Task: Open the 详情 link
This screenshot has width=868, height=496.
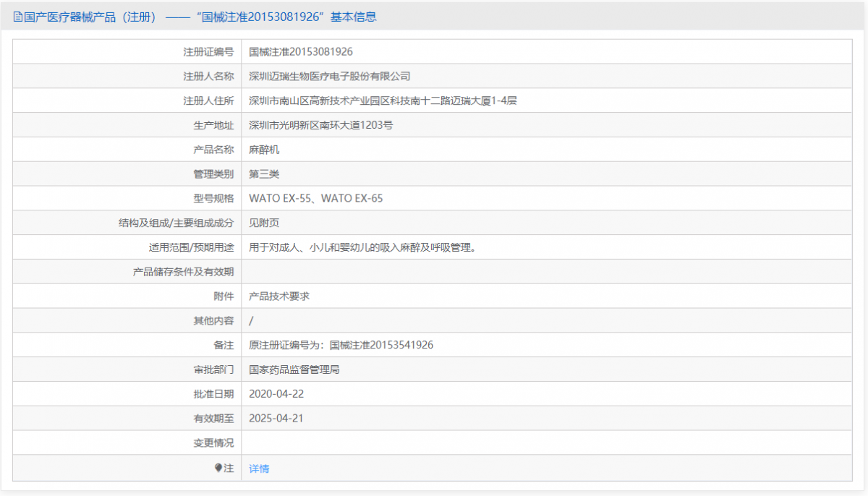Action: point(259,469)
